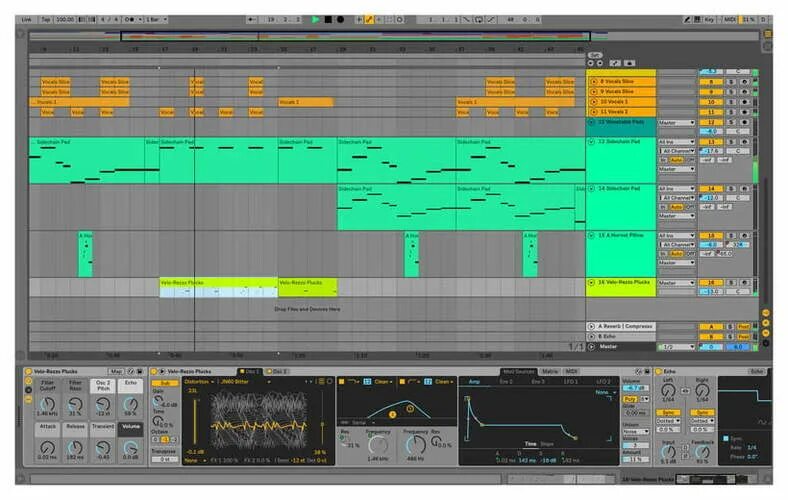Set track 15 monitoring to Off
The height and width of the screenshot is (500, 788).
pos(691,254)
